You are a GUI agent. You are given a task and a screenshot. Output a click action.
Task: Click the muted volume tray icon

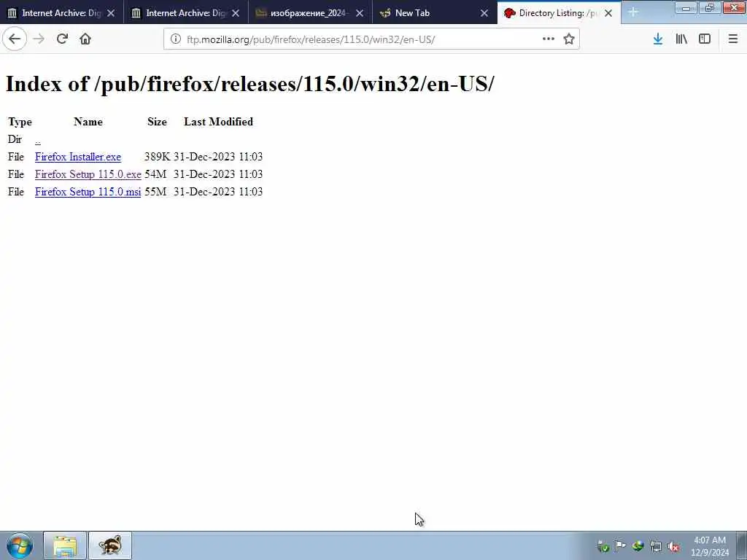click(x=673, y=546)
